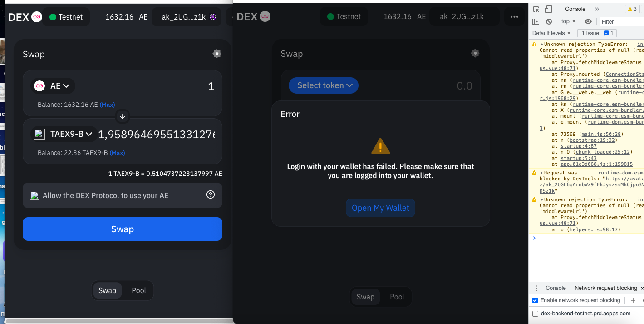Click Max link next to AE balance
The width and height of the screenshot is (644, 324).
(108, 105)
